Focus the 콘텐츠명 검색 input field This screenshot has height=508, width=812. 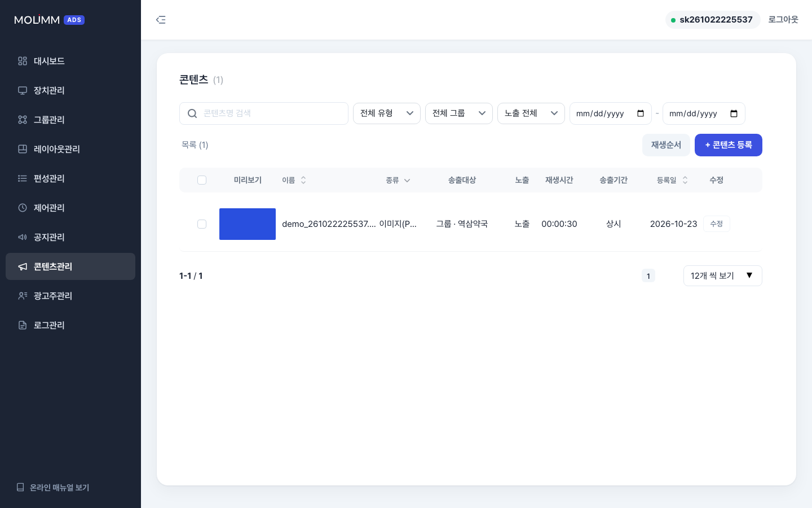pyautogui.click(x=264, y=113)
